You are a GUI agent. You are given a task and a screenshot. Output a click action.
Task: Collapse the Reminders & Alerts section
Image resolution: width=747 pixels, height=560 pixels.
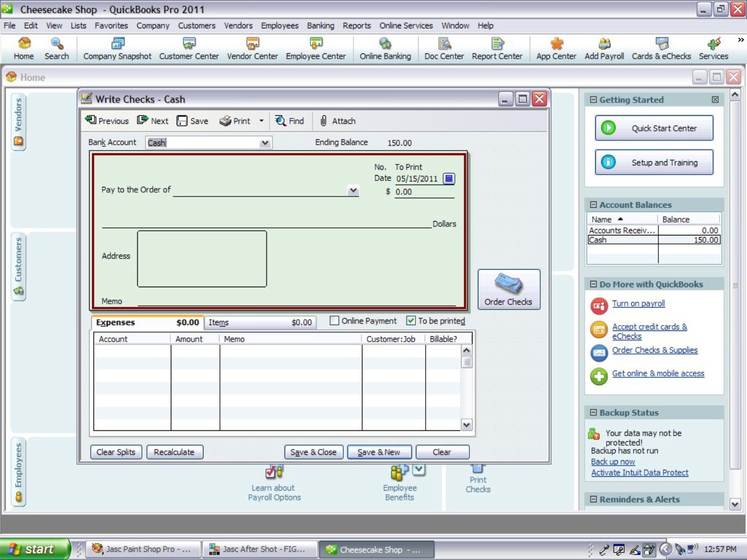pyautogui.click(x=593, y=500)
